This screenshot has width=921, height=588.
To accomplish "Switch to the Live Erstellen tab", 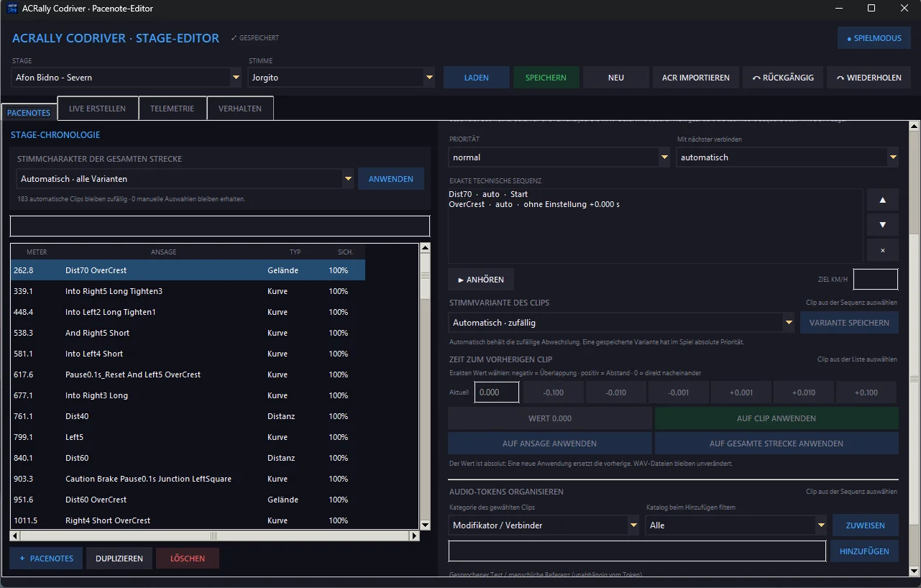I will [x=98, y=109].
